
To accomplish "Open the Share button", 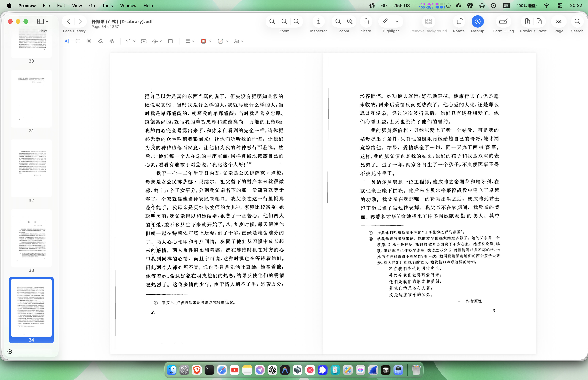I will pos(366,21).
